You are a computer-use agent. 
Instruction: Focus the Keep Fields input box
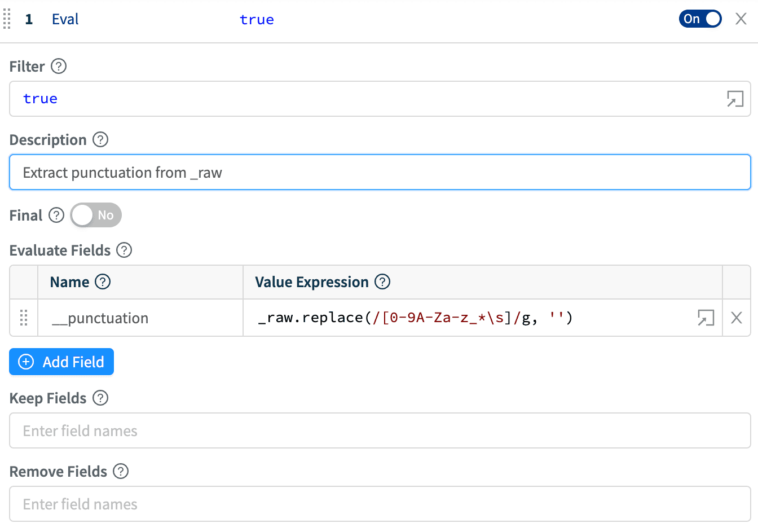point(380,431)
